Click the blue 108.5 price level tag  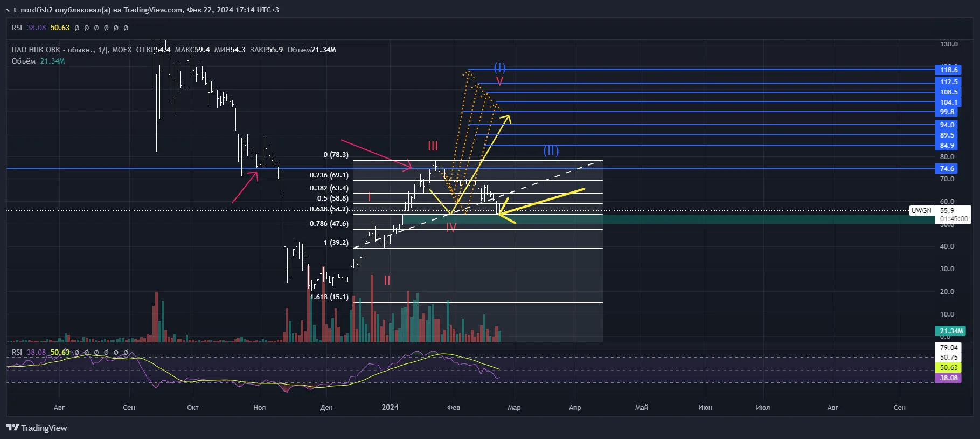point(949,92)
